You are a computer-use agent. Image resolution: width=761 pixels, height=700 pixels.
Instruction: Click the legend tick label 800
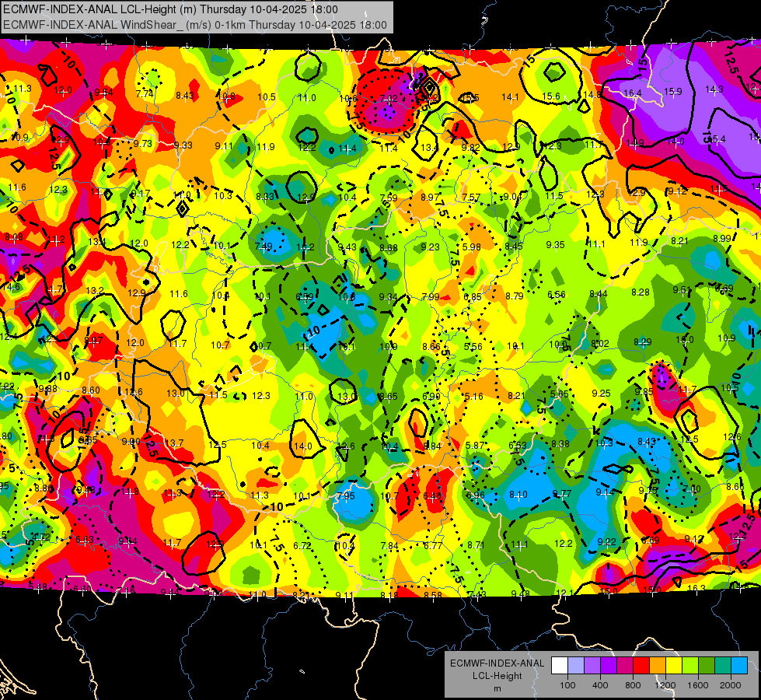pos(633,685)
